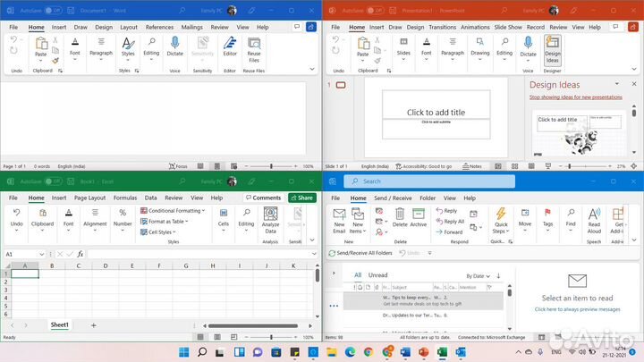Open By Date sort dropdown in Outlook
Image resolution: width=644 pixels, height=362 pixels.
coord(478,276)
